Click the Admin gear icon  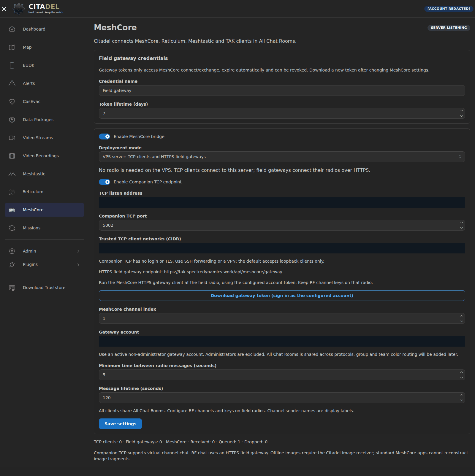[x=12, y=251]
